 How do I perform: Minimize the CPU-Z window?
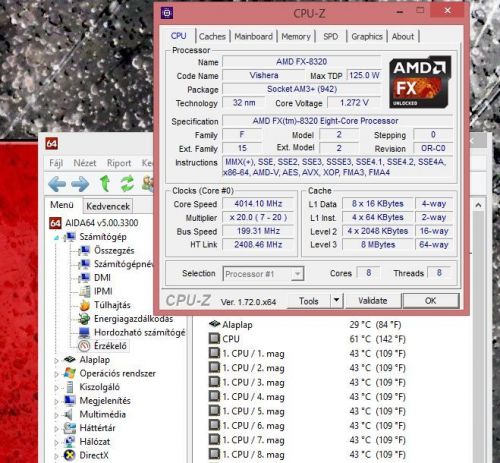tap(400, 11)
